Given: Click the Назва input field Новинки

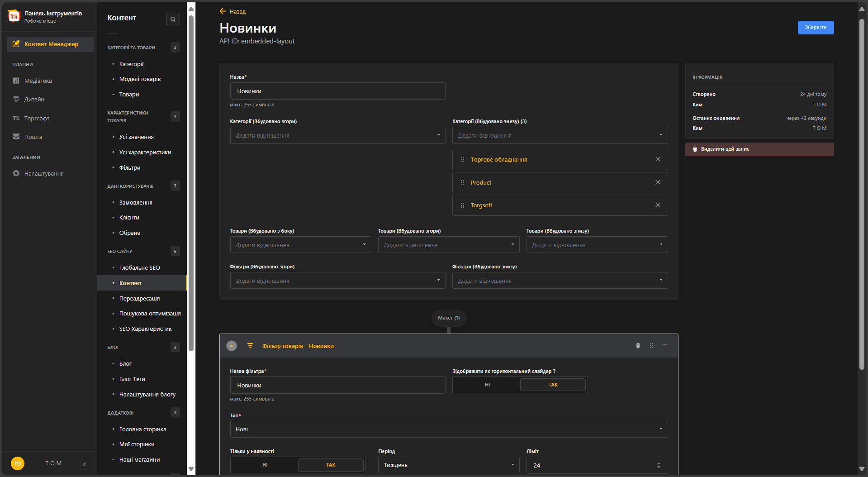Looking at the screenshot, I should pos(337,91).
